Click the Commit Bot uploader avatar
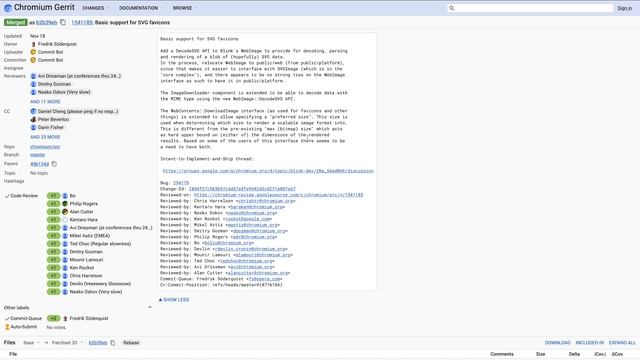 33,52
